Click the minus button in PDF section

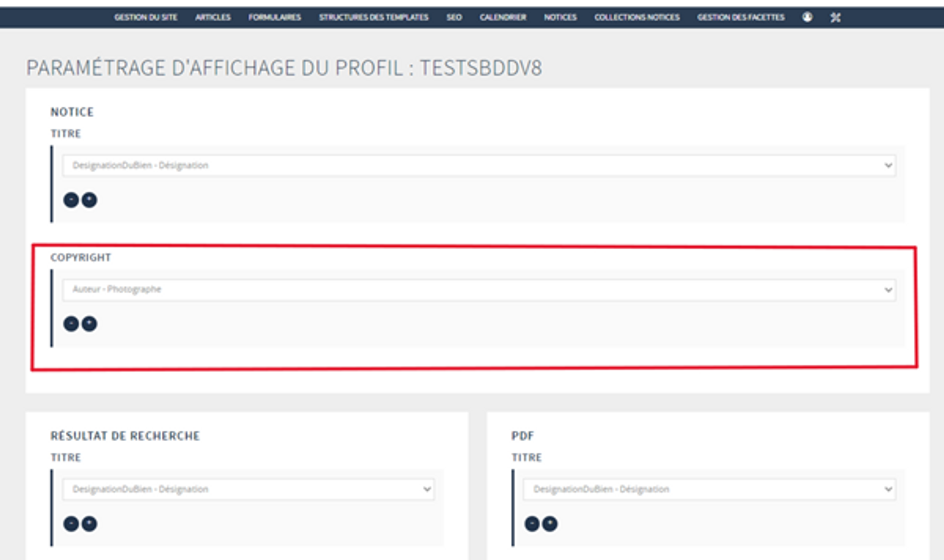point(532,524)
